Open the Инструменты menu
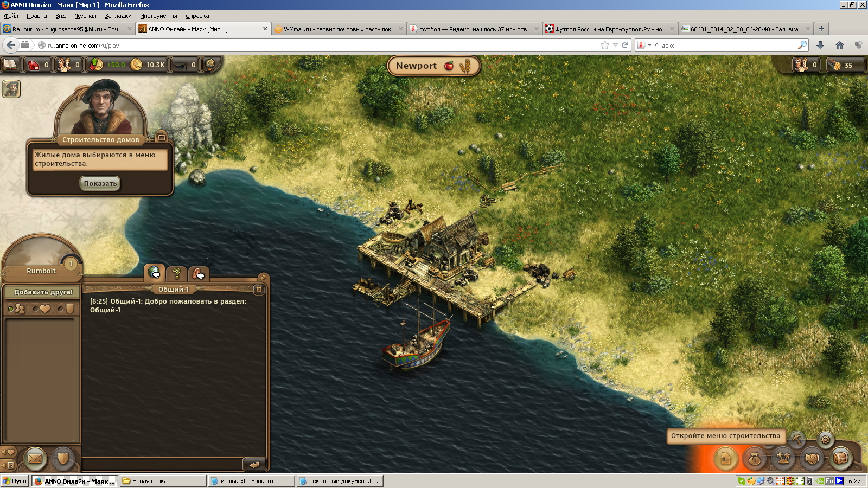 [158, 16]
